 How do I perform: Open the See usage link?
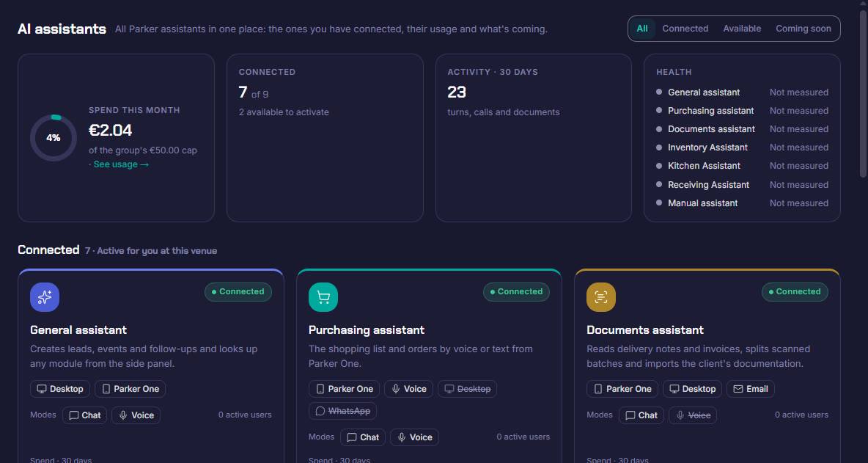click(x=121, y=164)
